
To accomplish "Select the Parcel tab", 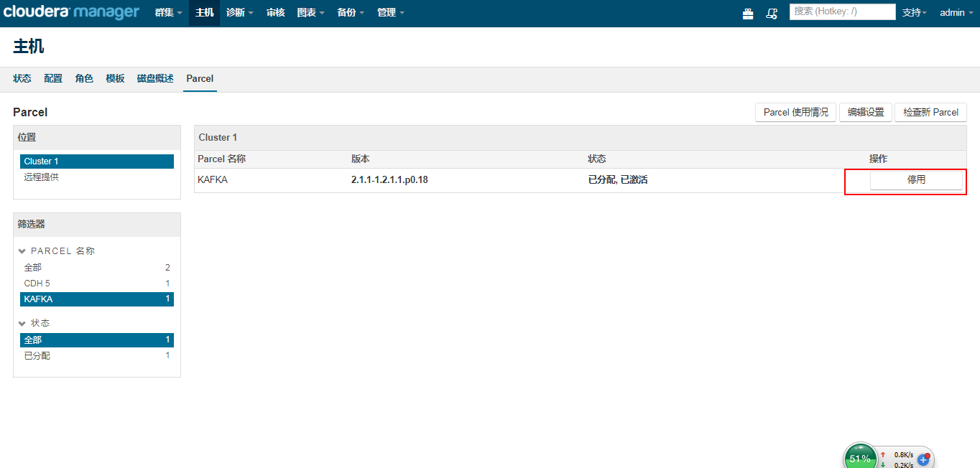I will [x=200, y=79].
